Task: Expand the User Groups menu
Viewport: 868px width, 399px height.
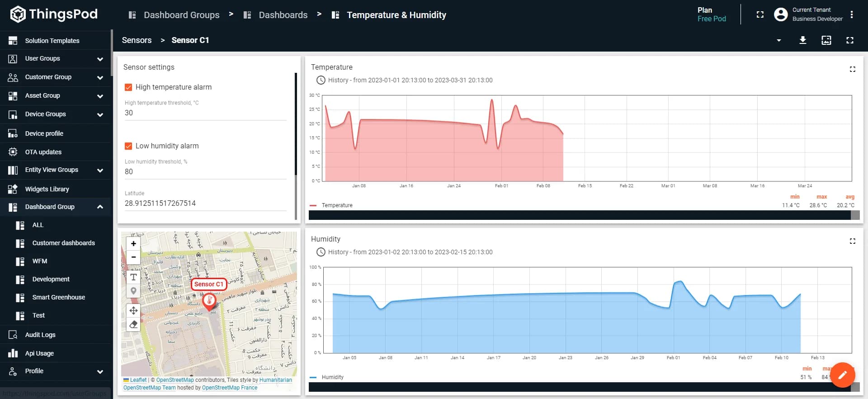Action: [100, 59]
